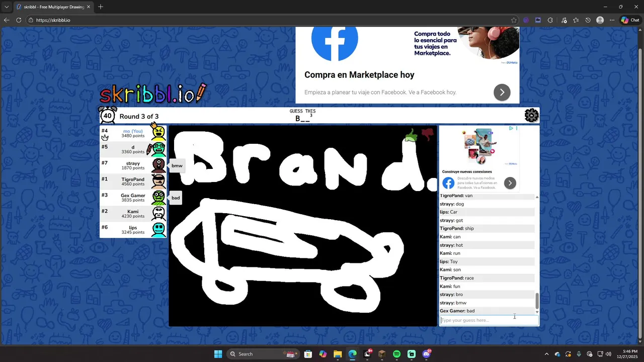
Task: Click the 'GUESS THIS' word hint
Action: pos(303,111)
